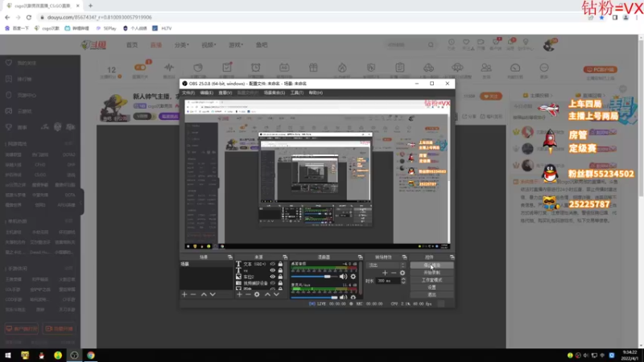Add a new source in the Sources panel

coord(239,294)
